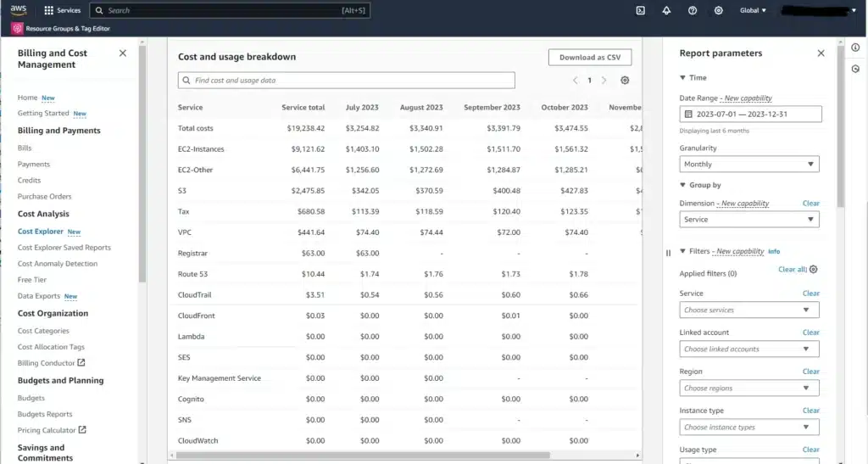Open table preferences gear icon
The image size is (868, 464).
tap(625, 81)
